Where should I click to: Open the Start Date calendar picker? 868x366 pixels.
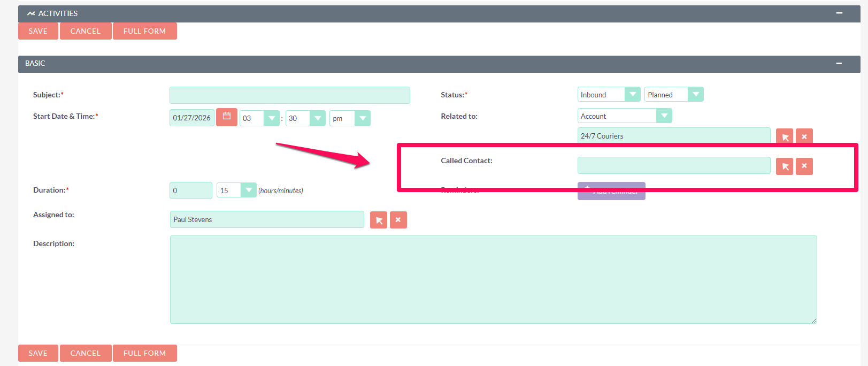[x=226, y=117]
